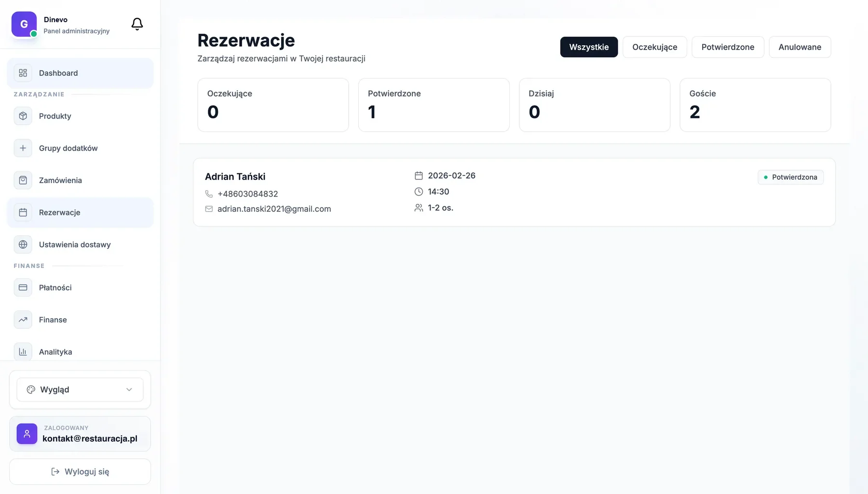
Task: Filter reservations by Potwierdzone
Action: [x=728, y=47]
